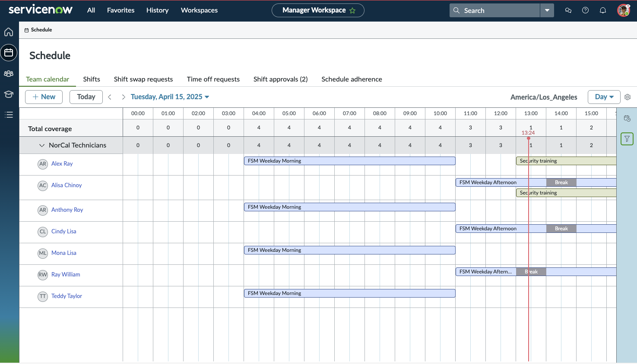This screenshot has height=364, width=637.
Task: Click the 13:24 current time marker
Action: (528, 133)
